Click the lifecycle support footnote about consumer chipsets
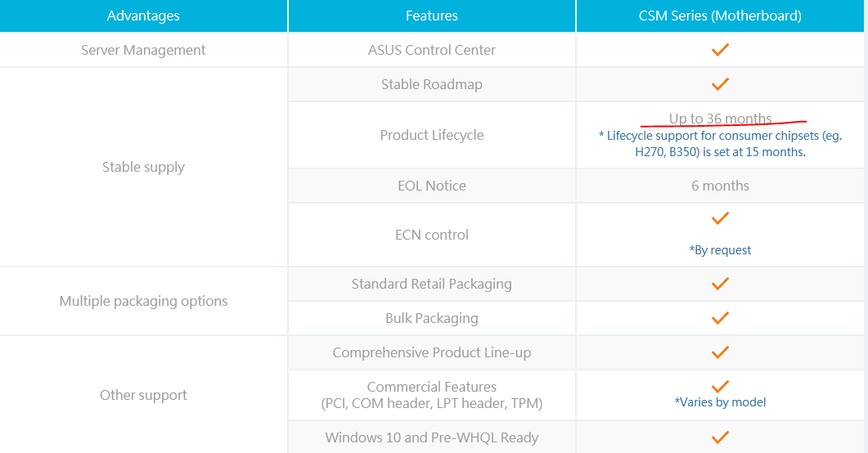 (x=720, y=144)
